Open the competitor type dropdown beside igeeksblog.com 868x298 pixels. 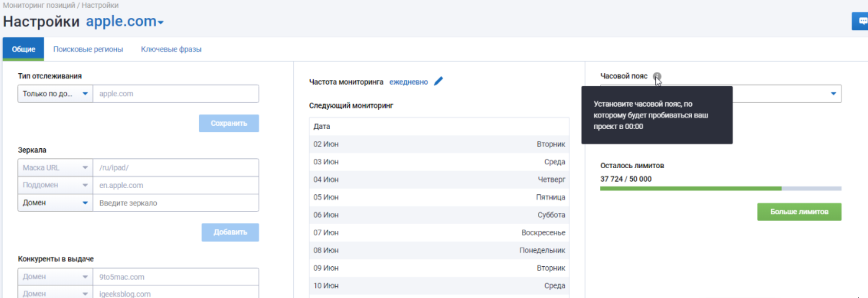coord(55,293)
